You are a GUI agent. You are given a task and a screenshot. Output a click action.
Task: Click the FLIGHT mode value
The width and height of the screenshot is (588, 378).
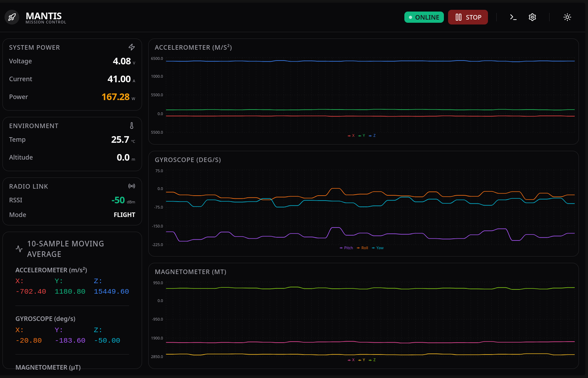pyautogui.click(x=125, y=215)
